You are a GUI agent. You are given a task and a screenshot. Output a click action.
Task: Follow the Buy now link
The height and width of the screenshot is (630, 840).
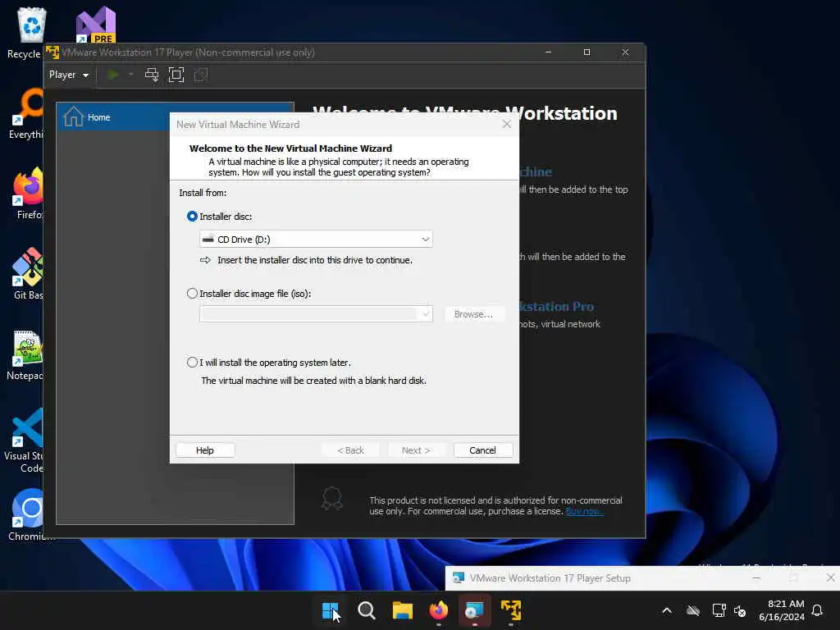pos(584,512)
